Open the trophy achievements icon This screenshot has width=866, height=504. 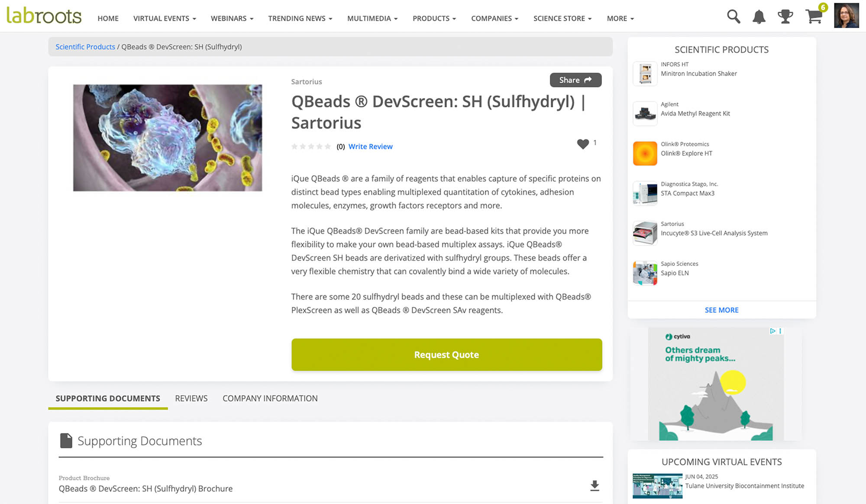point(785,17)
